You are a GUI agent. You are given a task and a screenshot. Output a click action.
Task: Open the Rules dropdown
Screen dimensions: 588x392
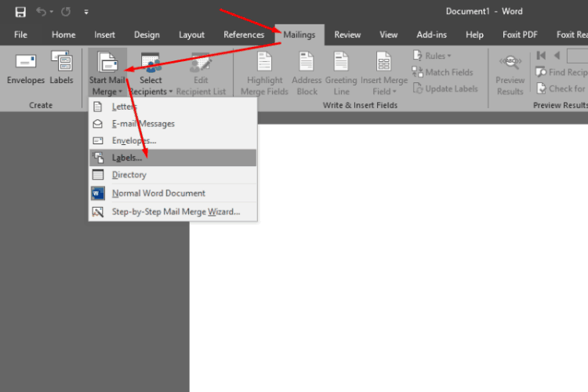click(x=432, y=56)
